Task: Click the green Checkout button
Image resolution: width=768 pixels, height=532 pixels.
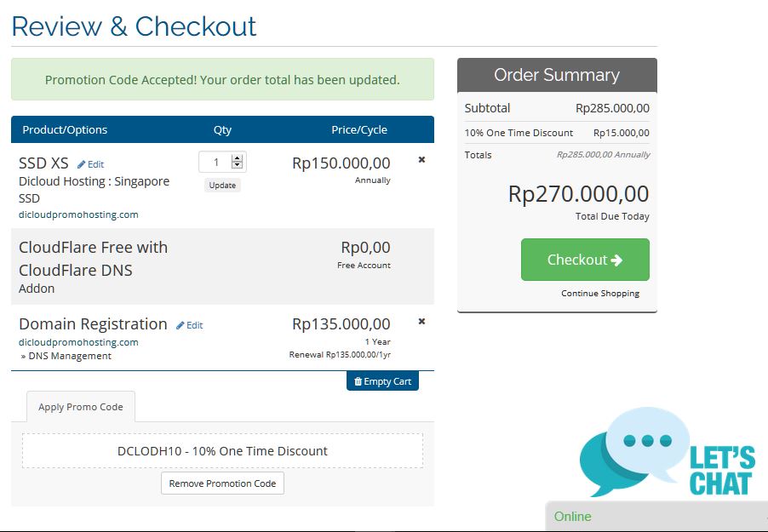Action: 585,260
